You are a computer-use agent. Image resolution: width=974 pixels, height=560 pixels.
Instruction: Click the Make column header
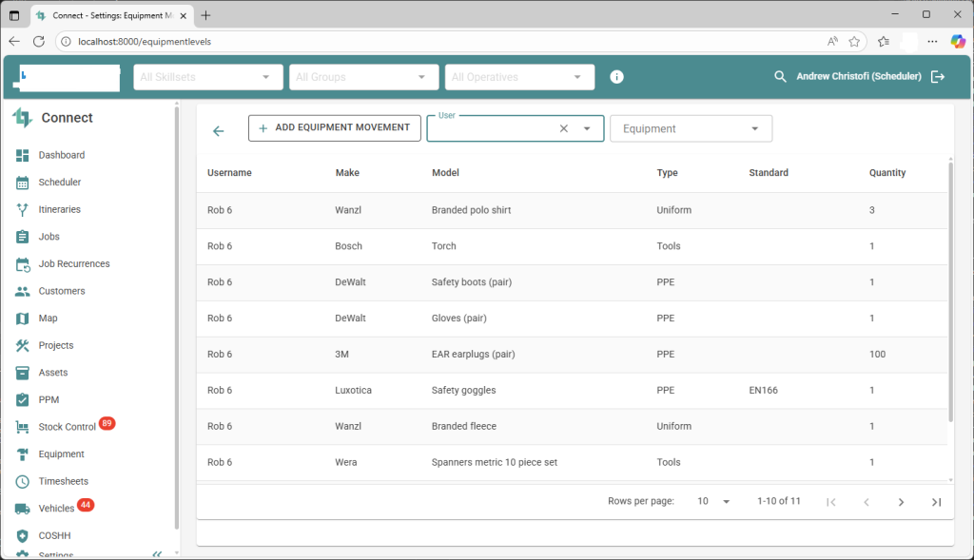click(347, 173)
